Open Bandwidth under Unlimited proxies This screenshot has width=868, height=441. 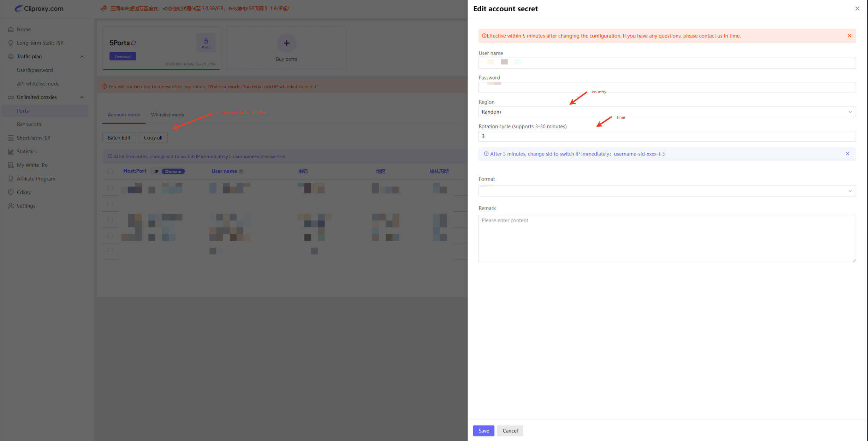pyautogui.click(x=29, y=124)
